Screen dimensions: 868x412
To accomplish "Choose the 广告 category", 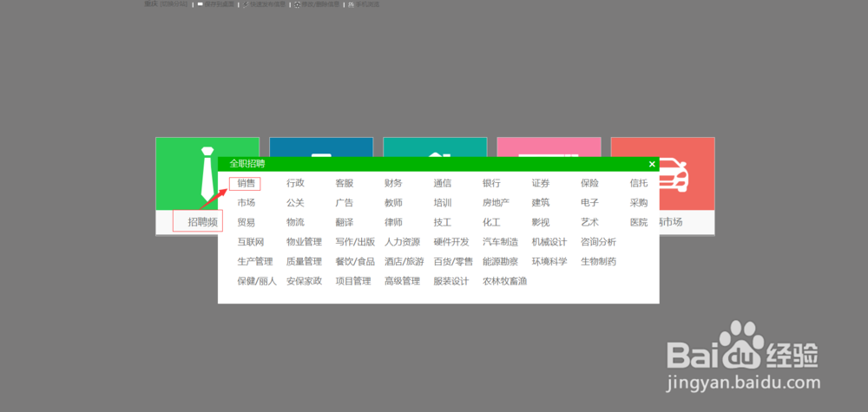I will 345,203.
